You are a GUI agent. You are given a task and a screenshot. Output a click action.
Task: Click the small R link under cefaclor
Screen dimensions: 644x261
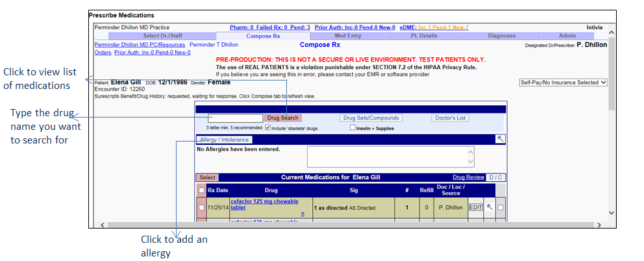[302, 214]
